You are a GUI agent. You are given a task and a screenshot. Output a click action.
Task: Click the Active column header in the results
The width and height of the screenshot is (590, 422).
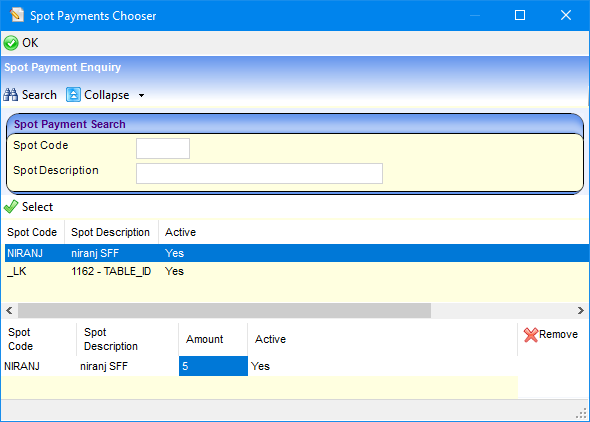pyautogui.click(x=181, y=232)
